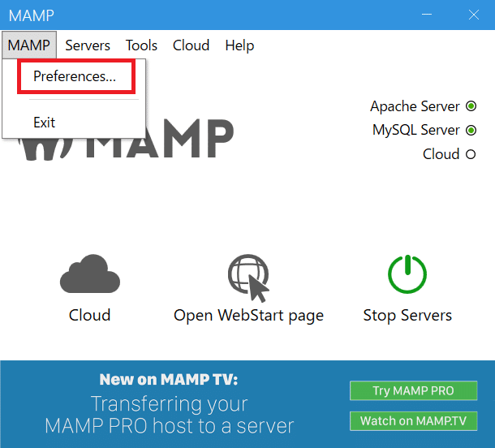Image resolution: width=495 pixels, height=448 pixels.
Task: Click Watch on MAMP.TV button
Action: (413, 421)
